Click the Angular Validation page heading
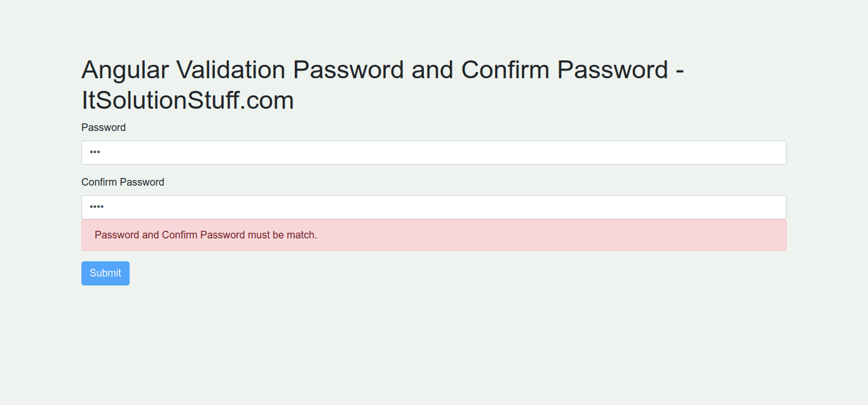This screenshot has width=868, height=405. point(383,70)
